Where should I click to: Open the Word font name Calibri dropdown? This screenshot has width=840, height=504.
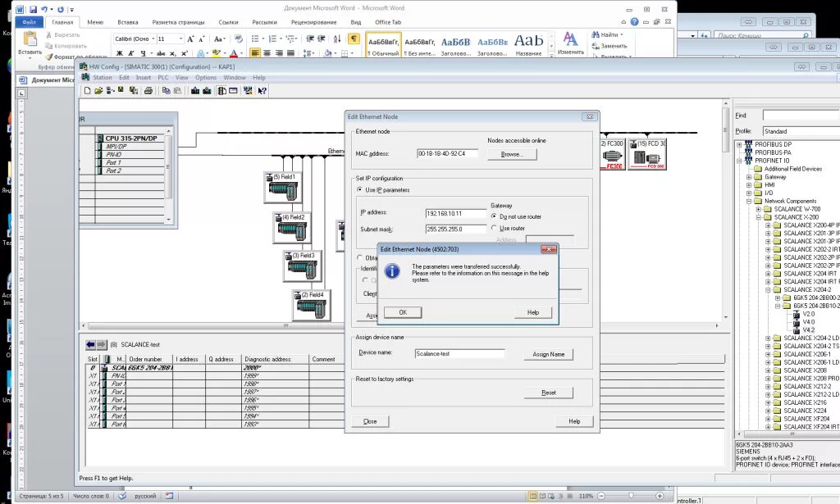(x=153, y=39)
